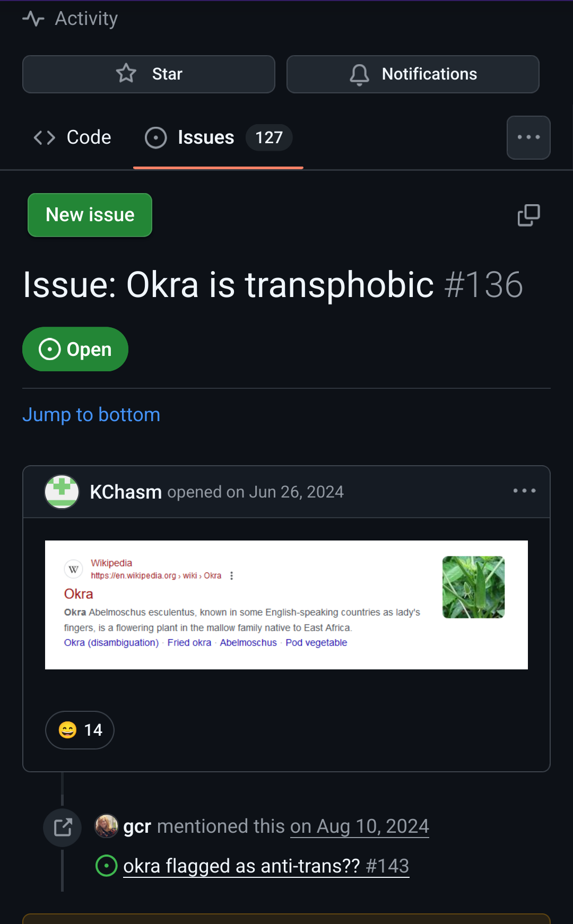Click the KChasm username link
This screenshot has width=573, height=924.
[126, 492]
